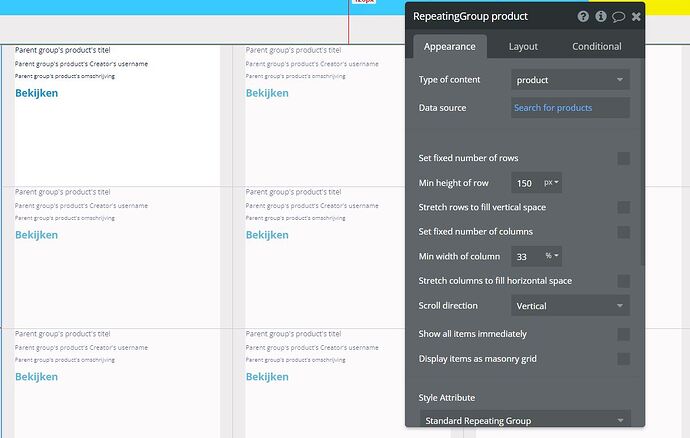
Task: Toggle Display items as masonry grid checkbox
Action: click(x=624, y=359)
